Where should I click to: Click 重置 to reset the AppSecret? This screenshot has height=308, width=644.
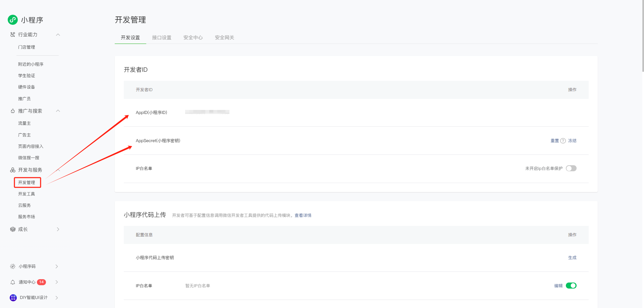(x=554, y=141)
